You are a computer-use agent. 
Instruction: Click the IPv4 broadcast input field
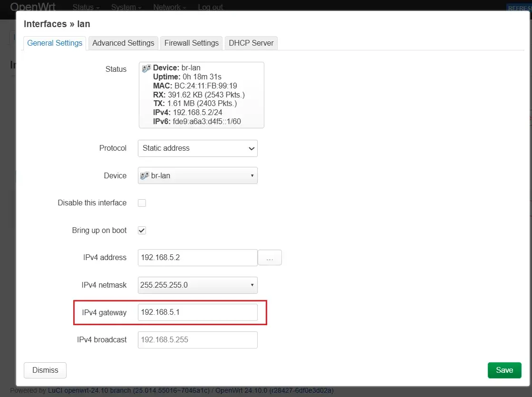[x=197, y=340]
